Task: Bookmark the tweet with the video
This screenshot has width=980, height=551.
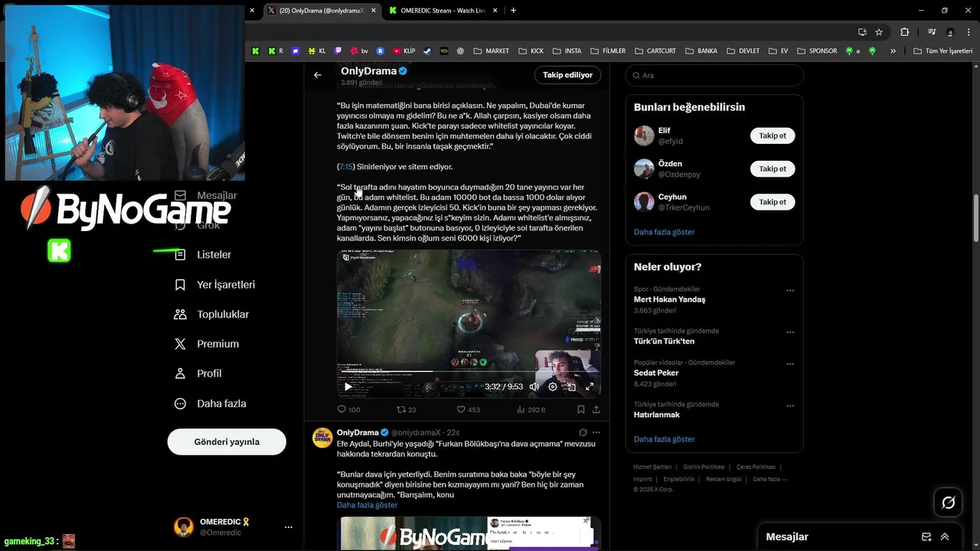Action: (x=581, y=409)
